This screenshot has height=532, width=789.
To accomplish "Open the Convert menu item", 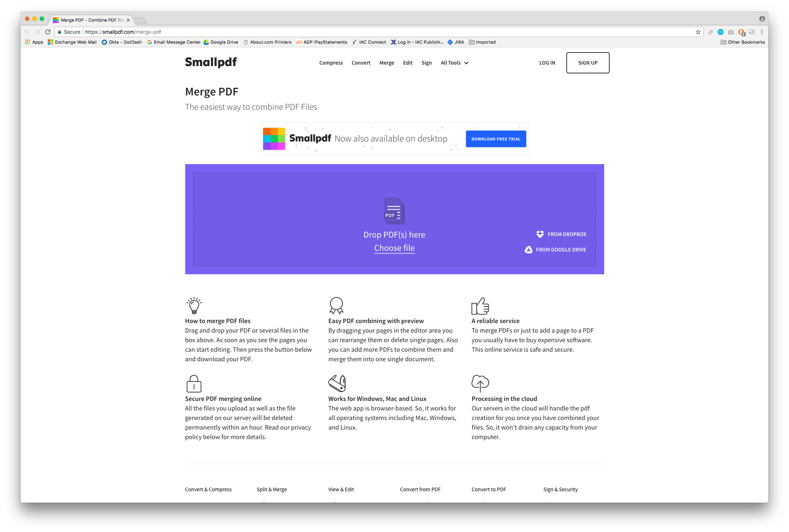I will 361,63.
